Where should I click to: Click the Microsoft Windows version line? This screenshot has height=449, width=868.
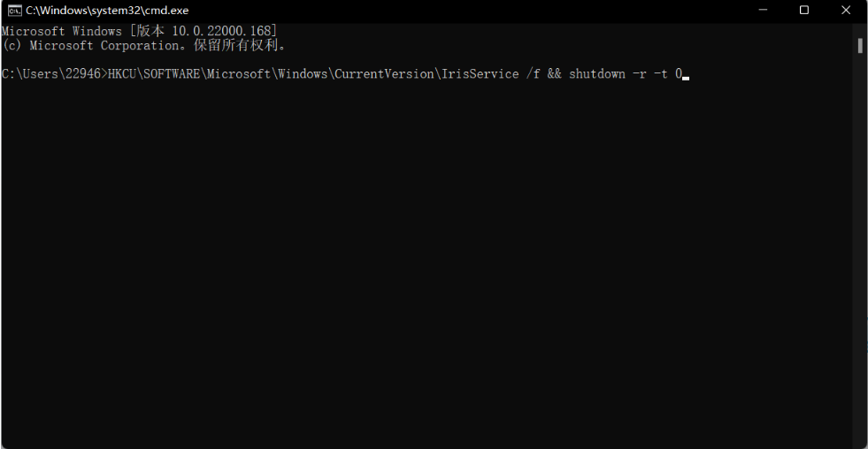coord(140,32)
